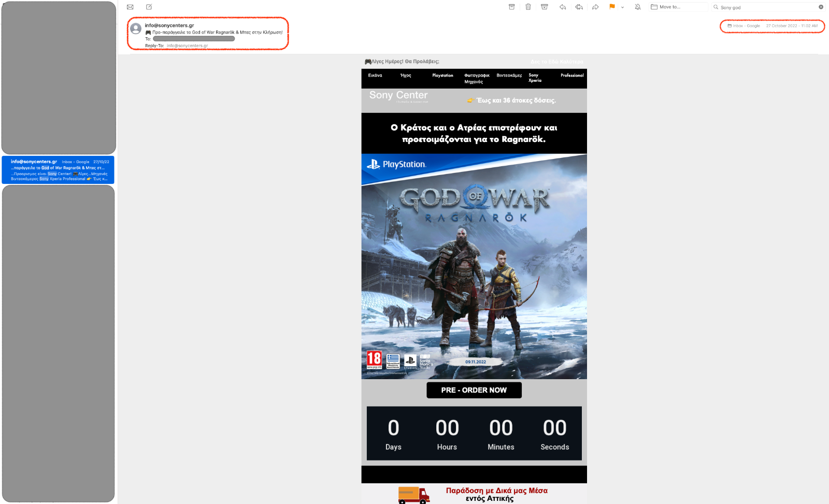The height and width of the screenshot is (504, 829).
Task: Clear the search field text
Action: point(821,7)
